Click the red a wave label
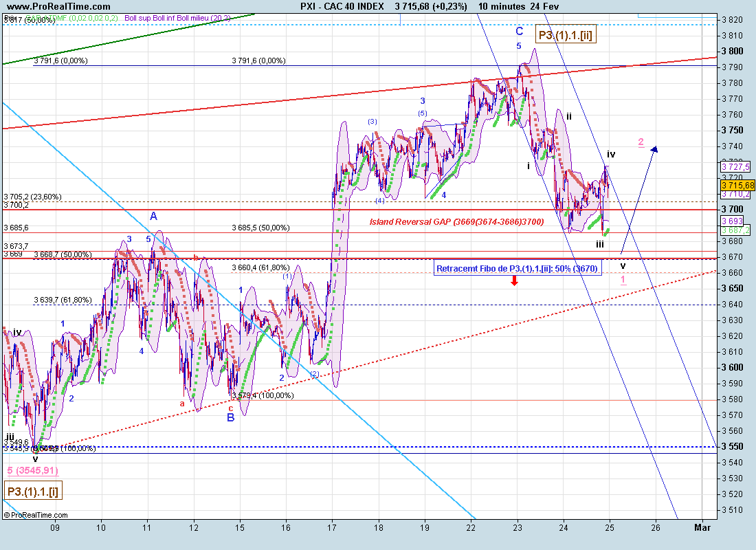Viewport: 756px width, 550px height. 181,404
